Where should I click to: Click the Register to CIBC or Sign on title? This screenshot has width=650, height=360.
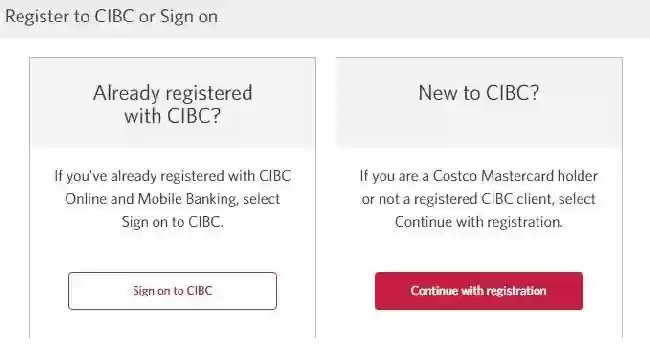(x=112, y=17)
